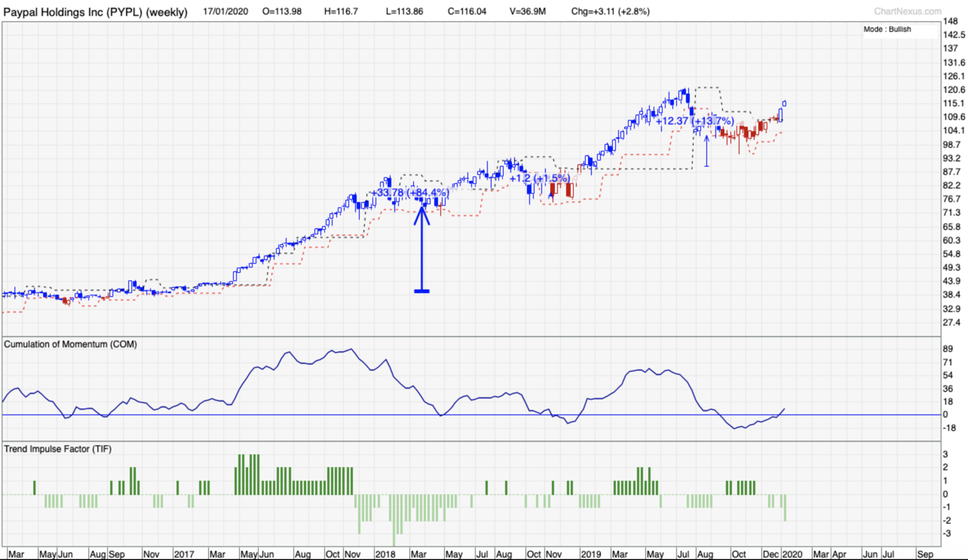Image resolution: width=968 pixels, height=560 pixels.
Task: Click the Paypal Holdings Inc (PYPL) chart title
Action: (x=96, y=11)
